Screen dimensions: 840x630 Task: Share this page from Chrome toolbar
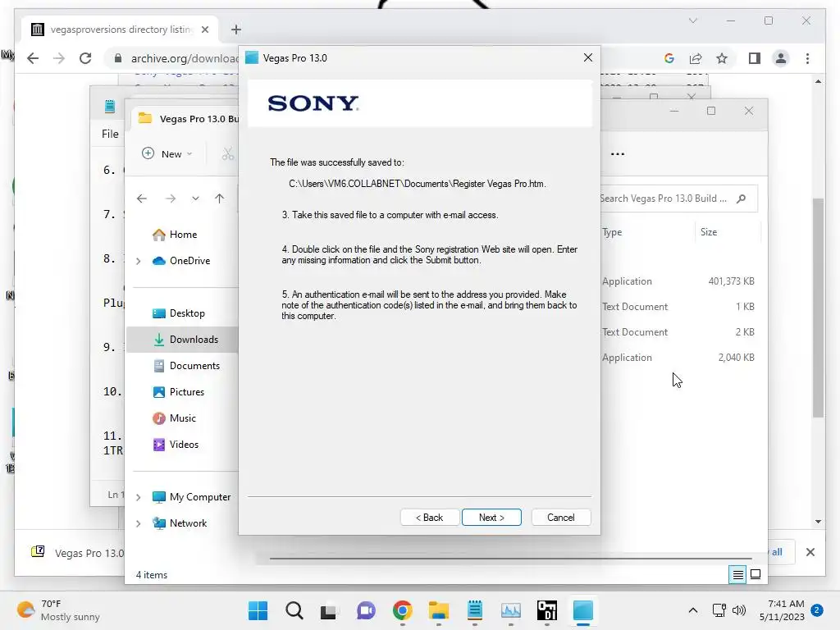click(696, 58)
